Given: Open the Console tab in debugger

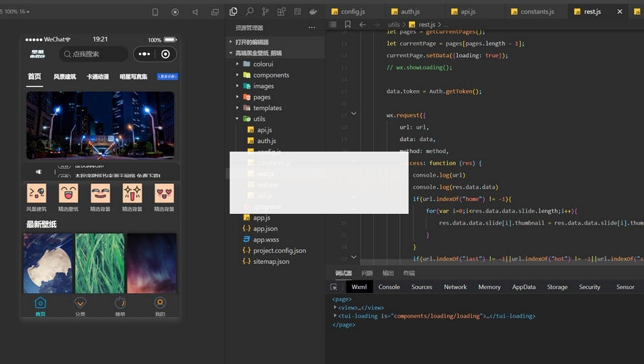Looking at the screenshot, I should coord(389,287).
